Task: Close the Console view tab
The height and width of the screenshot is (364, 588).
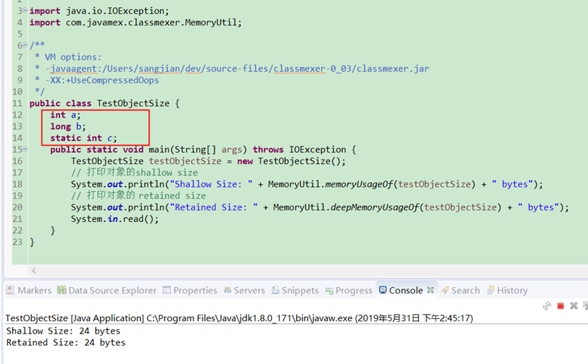Action: tap(430, 290)
